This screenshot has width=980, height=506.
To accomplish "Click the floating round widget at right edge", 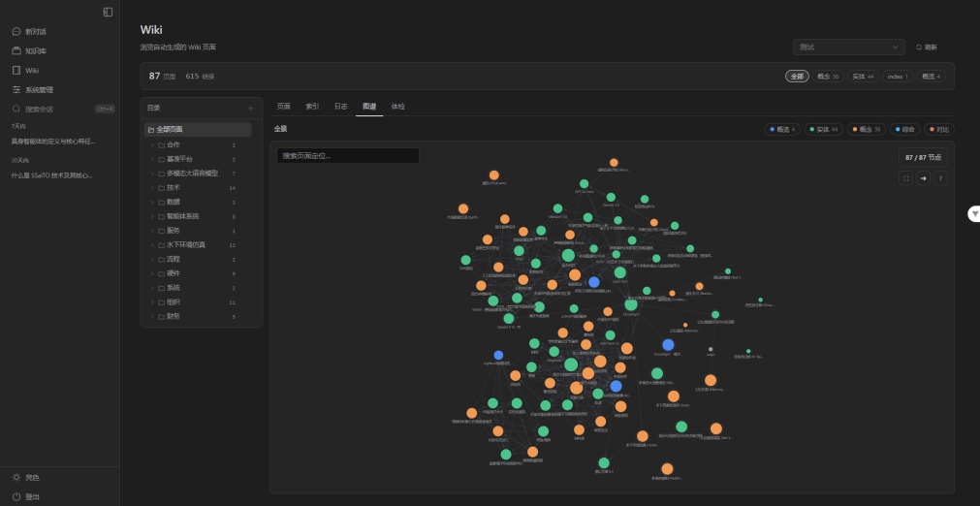I will [974, 213].
